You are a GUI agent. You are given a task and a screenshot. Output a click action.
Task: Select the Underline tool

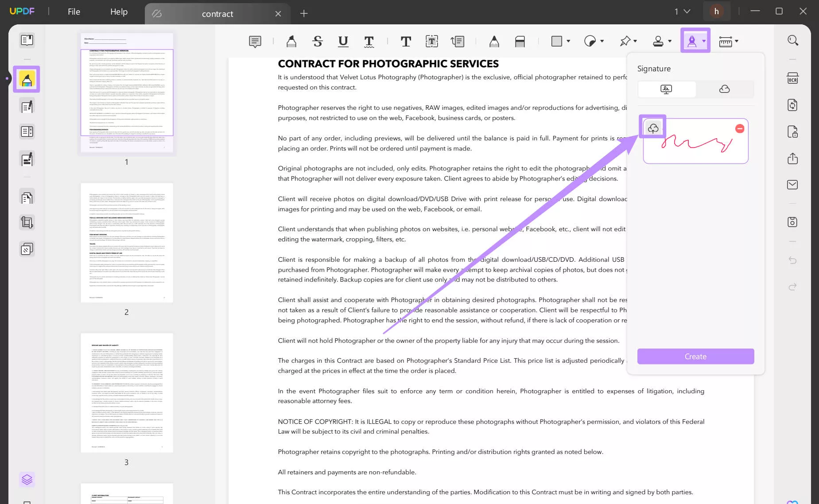pos(343,42)
